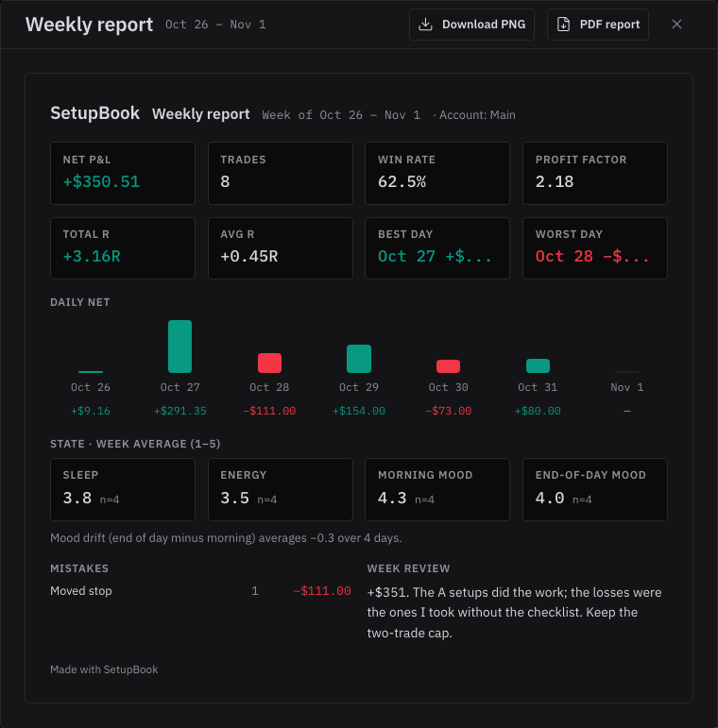718x728 pixels.
Task: Close the weekly report dialog
Action: click(676, 25)
